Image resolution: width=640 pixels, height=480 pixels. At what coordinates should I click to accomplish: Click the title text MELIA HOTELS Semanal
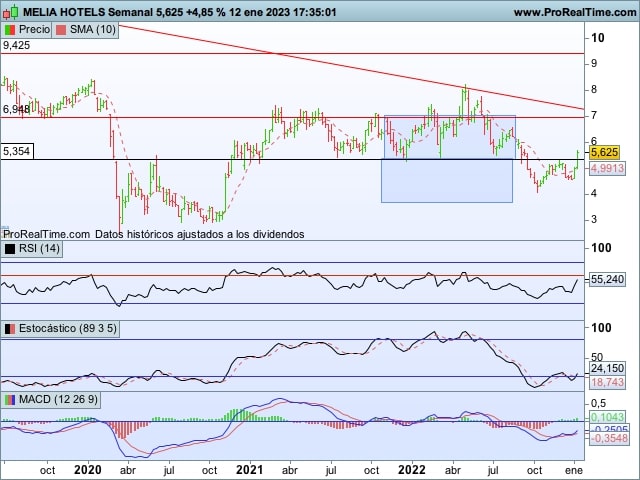pos(88,12)
